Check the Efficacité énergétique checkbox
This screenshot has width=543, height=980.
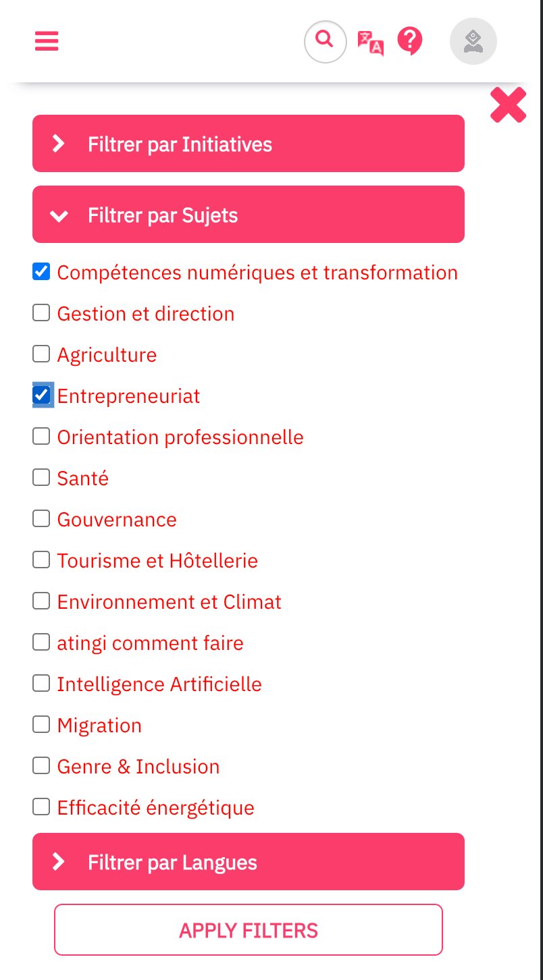41,807
